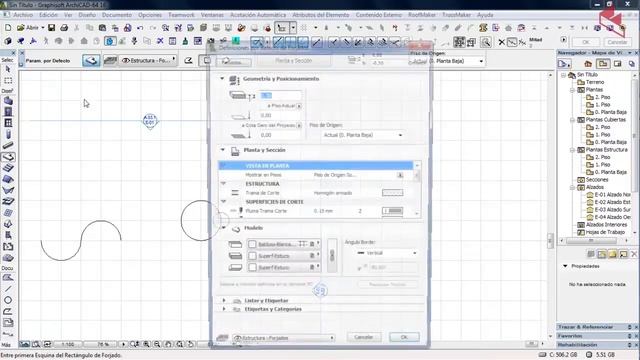Open the Archivo menu
The image size is (640, 360).
click(23, 15)
